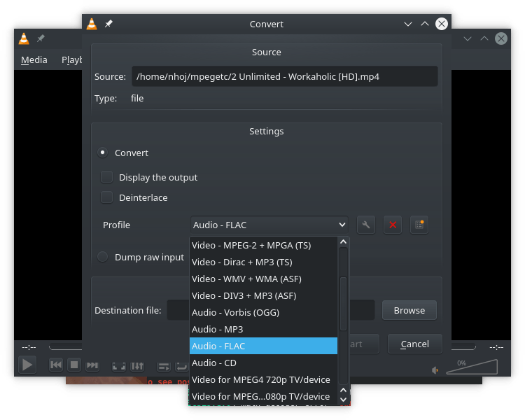The width and height of the screenshot is (525, 420).
Task: Click the pin icon in VLC main window title bar
Action: click(x=41, y=38)
